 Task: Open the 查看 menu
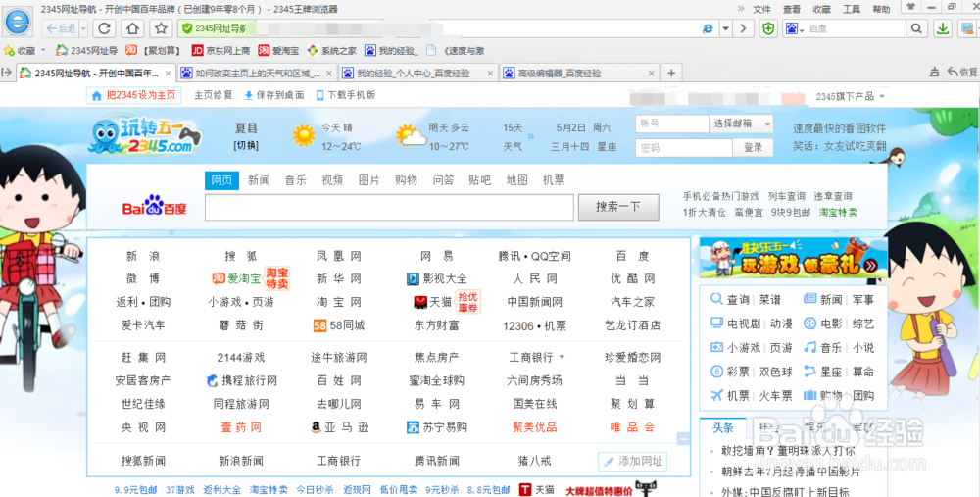792,9
